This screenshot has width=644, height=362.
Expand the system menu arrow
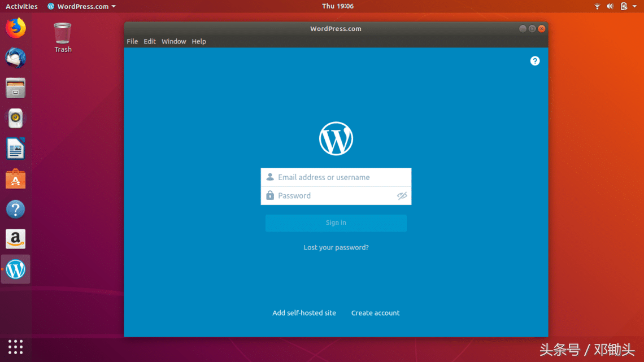coord(634,6)
